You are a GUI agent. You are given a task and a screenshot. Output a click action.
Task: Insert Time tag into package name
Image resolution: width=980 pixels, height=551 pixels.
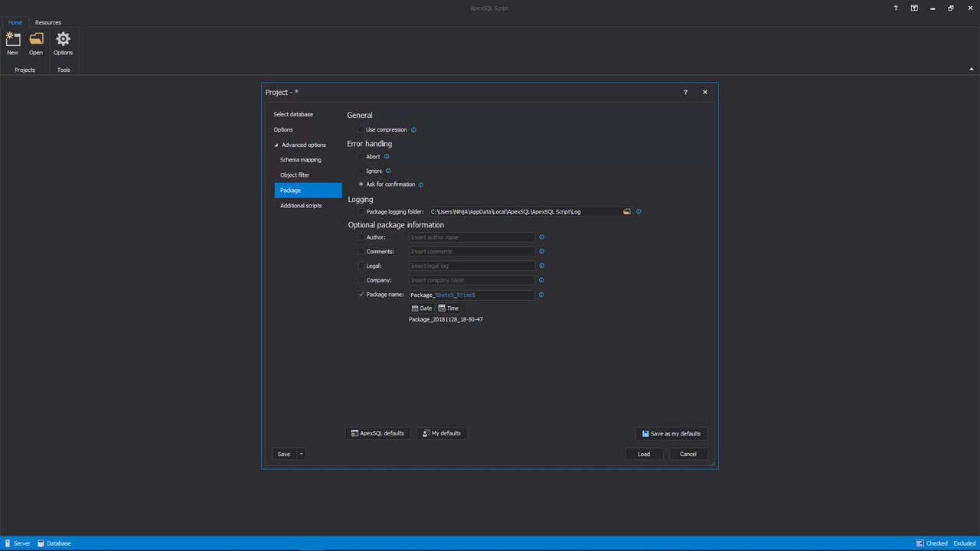(x=449, y=308)
